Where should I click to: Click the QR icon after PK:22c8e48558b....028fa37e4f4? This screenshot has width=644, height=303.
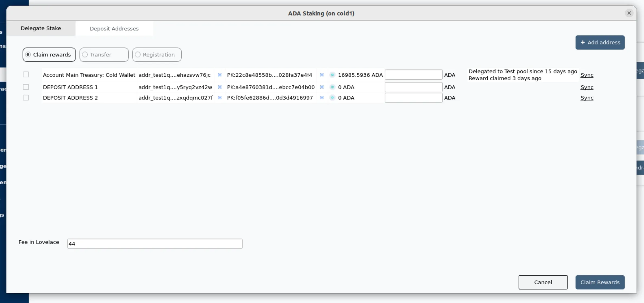pyautogui.click(x=322, y=75)
